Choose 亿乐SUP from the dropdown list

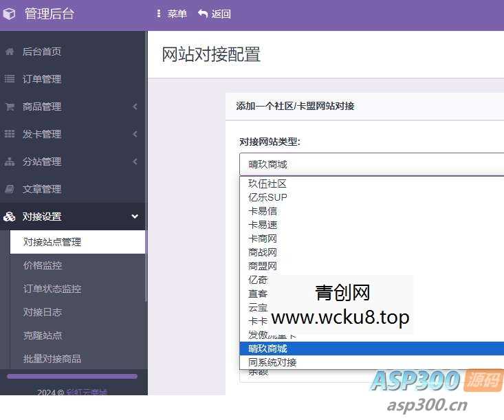371,197
